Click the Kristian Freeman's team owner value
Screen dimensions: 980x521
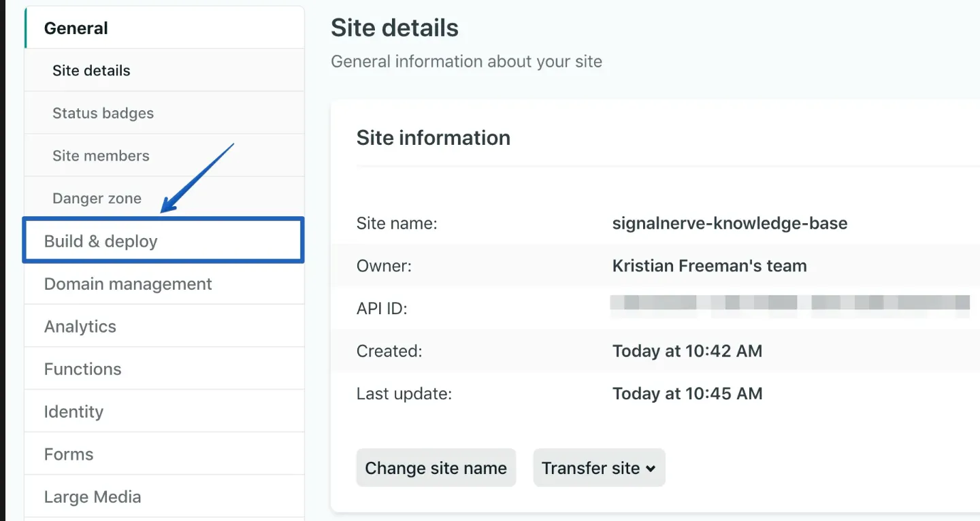pyautogui.click(x=709, y=266)
